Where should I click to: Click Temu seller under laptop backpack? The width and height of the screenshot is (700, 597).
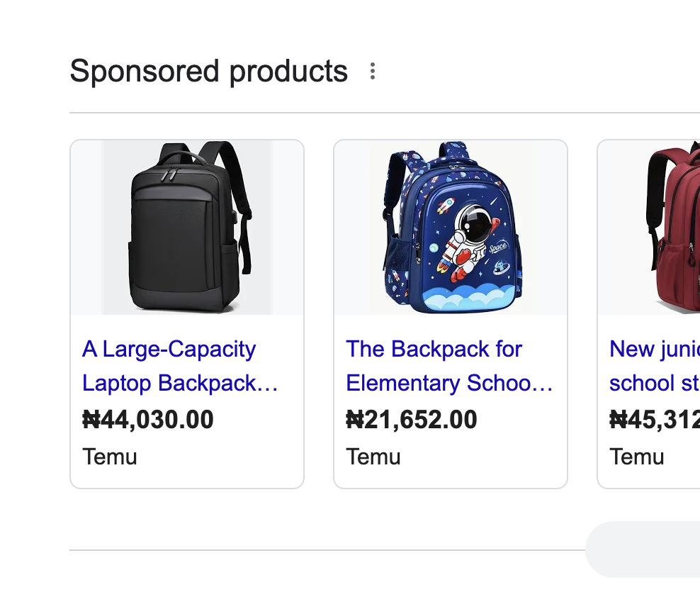pos(109,457)
